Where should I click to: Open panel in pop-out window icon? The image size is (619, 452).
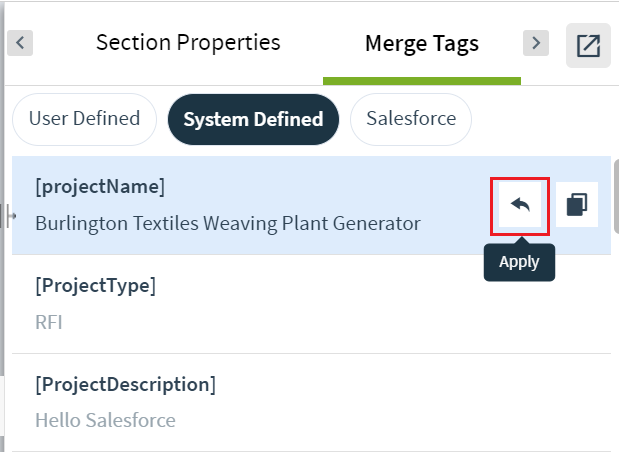(x=588, y=45)
